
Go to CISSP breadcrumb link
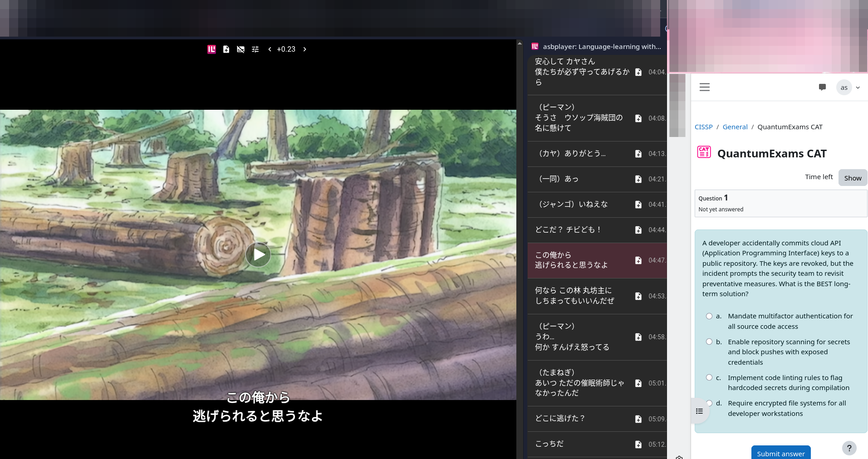pos(703,127)
